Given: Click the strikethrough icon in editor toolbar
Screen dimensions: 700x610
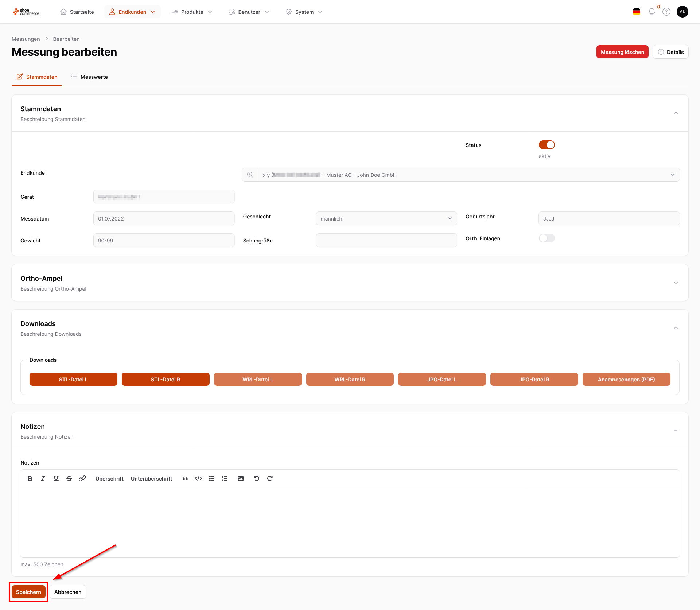Looking at the screenshot, I should pyautogui.click(x=69, y=478).
